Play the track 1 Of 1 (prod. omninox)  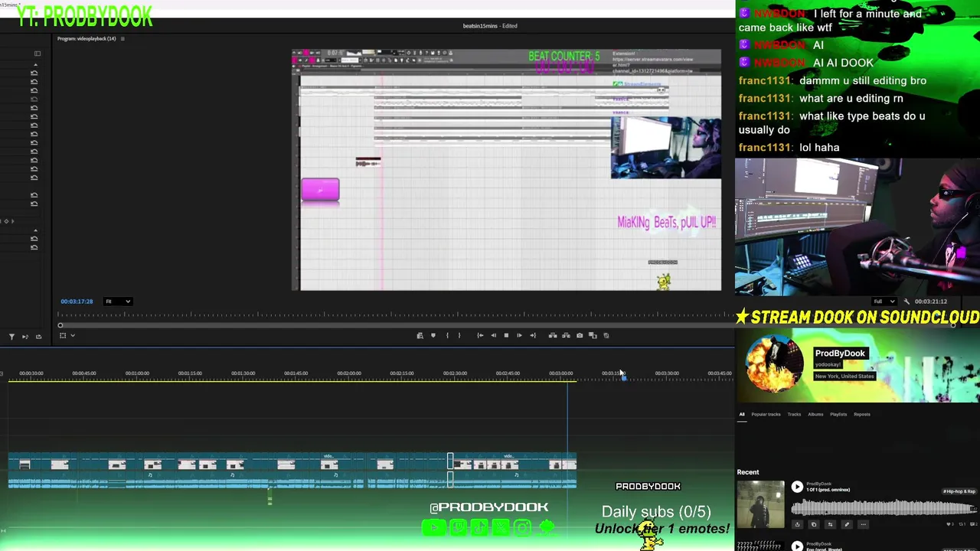click(x=797, y=487)
